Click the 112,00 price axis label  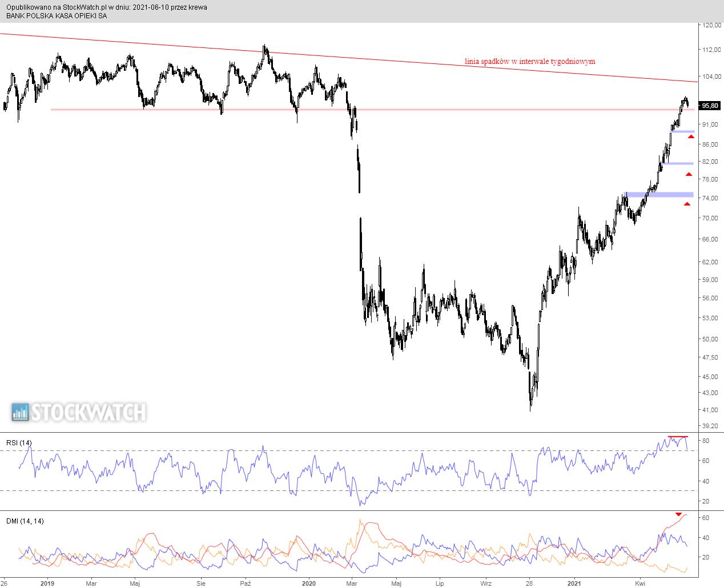pos(711,50)
